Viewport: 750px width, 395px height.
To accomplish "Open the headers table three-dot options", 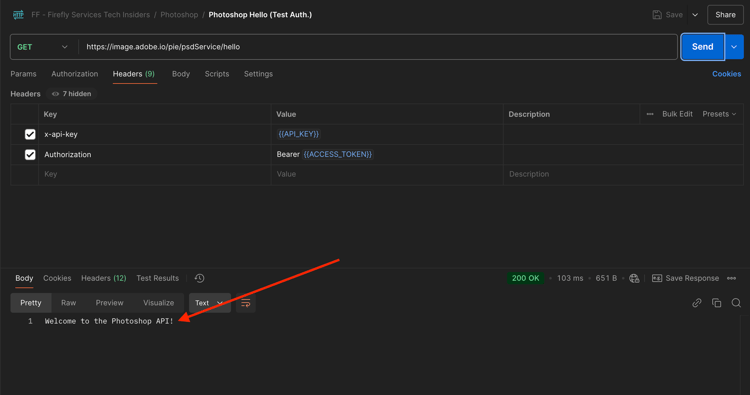I will tap(650, 114).
